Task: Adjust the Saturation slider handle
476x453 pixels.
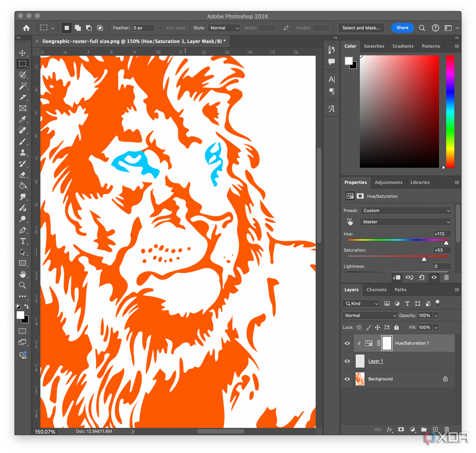Action: (424, 259)
